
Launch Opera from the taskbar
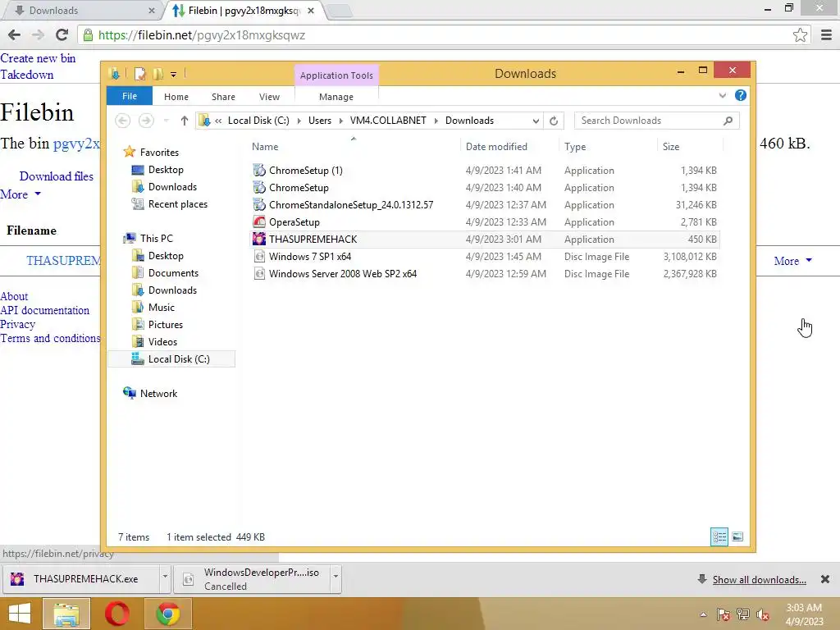(x=116, y=614)
